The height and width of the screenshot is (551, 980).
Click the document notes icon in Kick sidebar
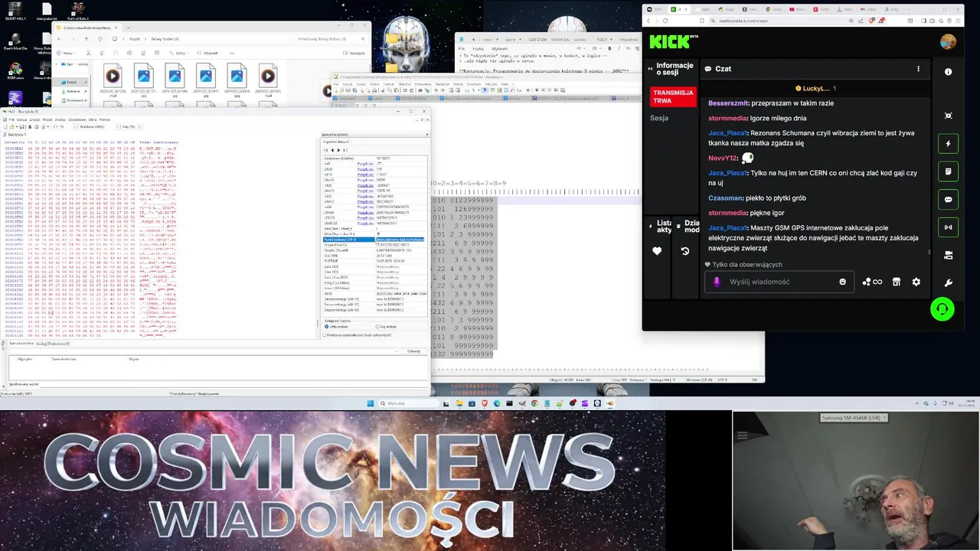(948, 171)
